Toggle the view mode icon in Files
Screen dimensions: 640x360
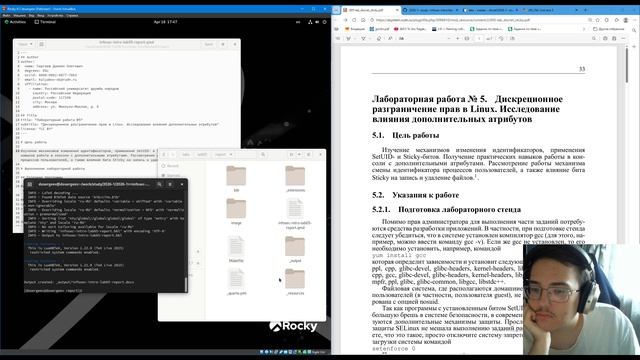pos(291,155)
